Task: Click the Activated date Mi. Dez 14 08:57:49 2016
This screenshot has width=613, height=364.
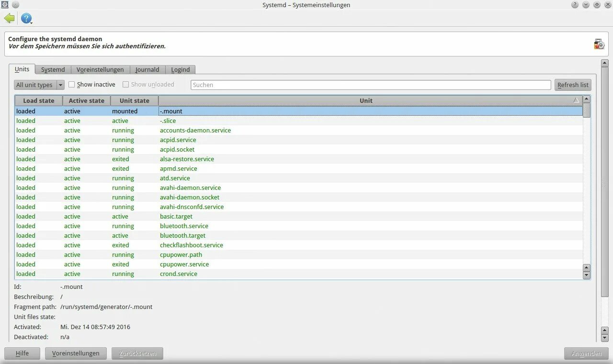Action: point(95,327)
